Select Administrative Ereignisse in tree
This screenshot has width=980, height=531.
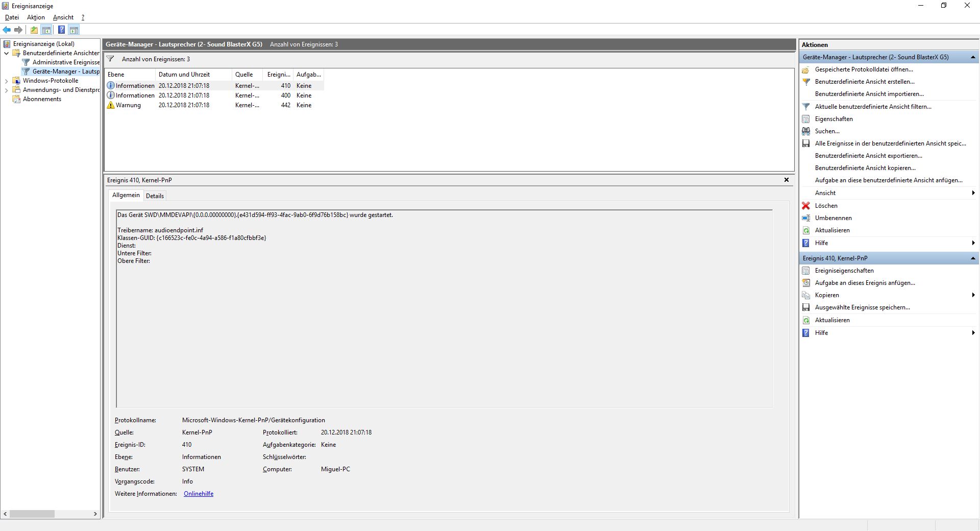tap(66, 62)
